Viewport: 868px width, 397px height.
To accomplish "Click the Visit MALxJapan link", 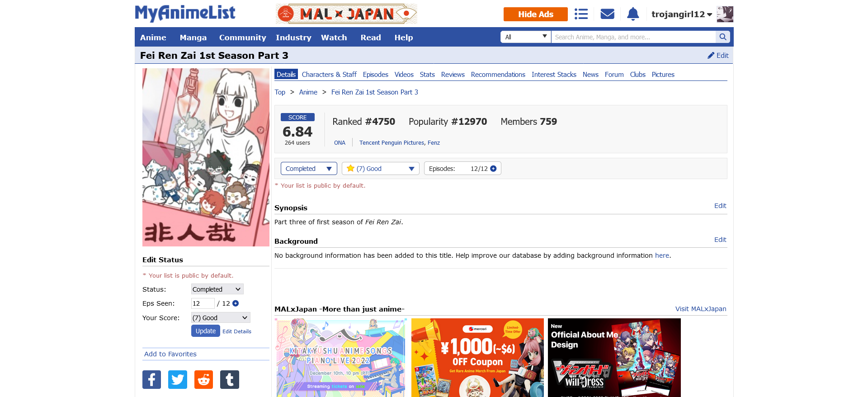I will tap(701, 309).
